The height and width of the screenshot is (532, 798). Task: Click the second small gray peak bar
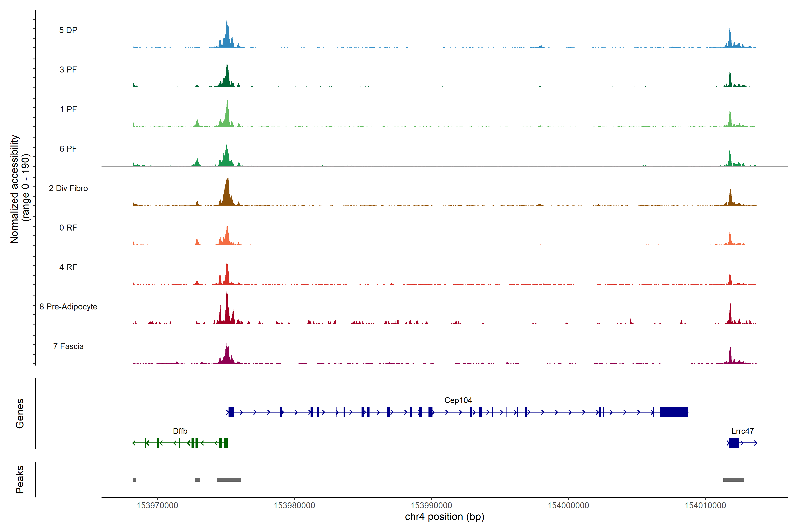click(198, 480)
